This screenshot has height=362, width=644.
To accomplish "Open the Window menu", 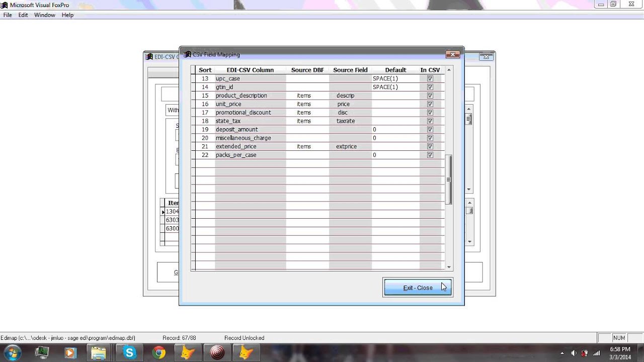I will (45, 15).
